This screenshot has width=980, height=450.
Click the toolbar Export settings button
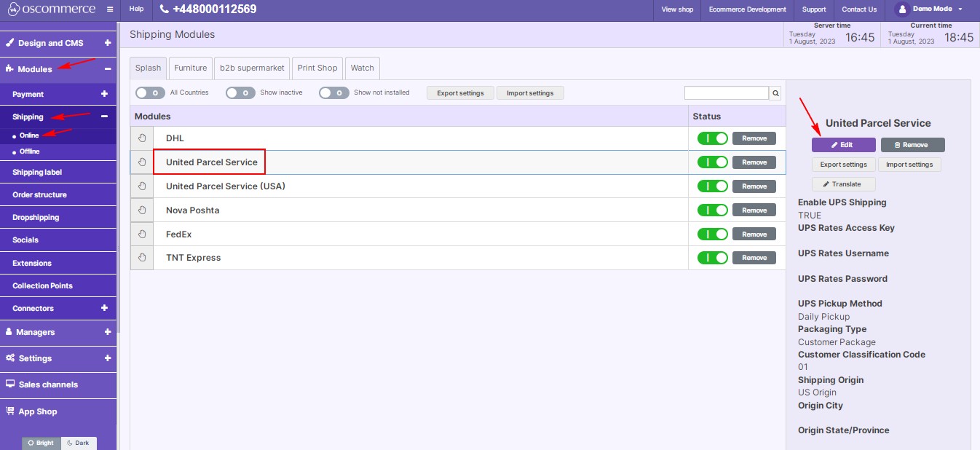460,93
